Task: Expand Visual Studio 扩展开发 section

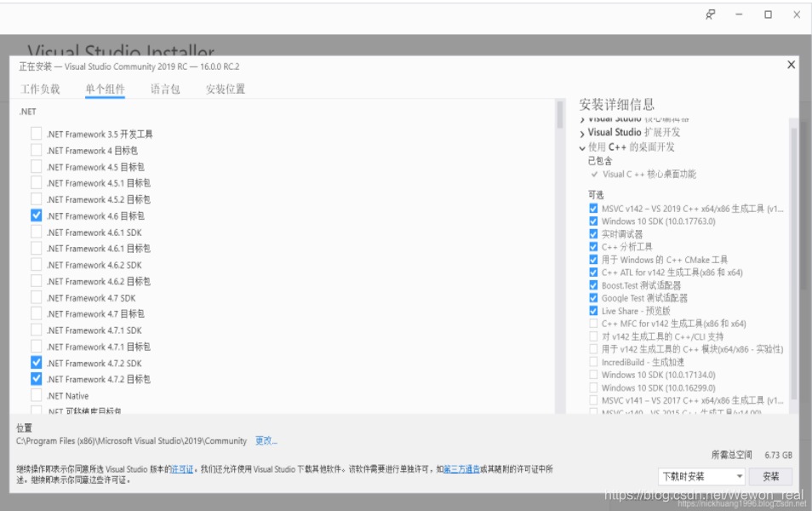Action: tap(582, 134)
